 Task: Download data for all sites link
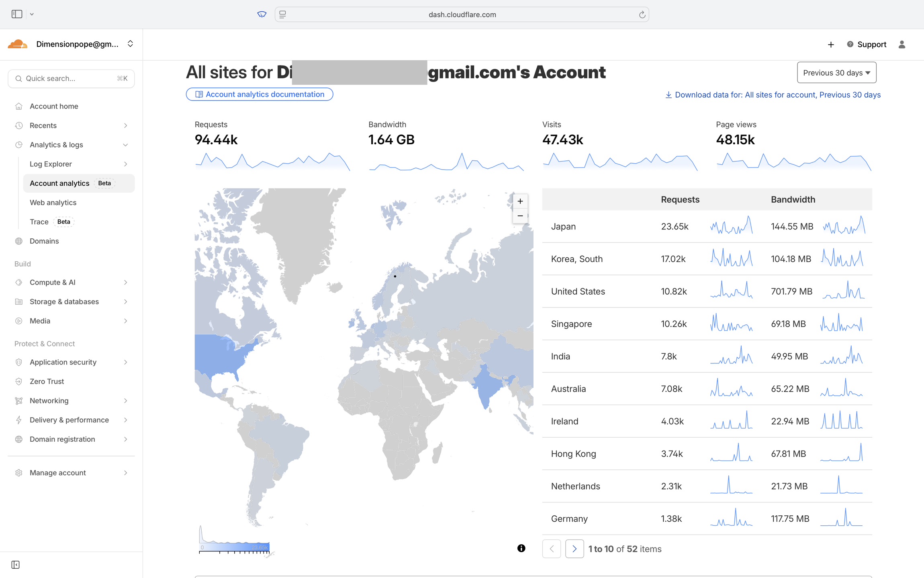(x=773, y=95)
